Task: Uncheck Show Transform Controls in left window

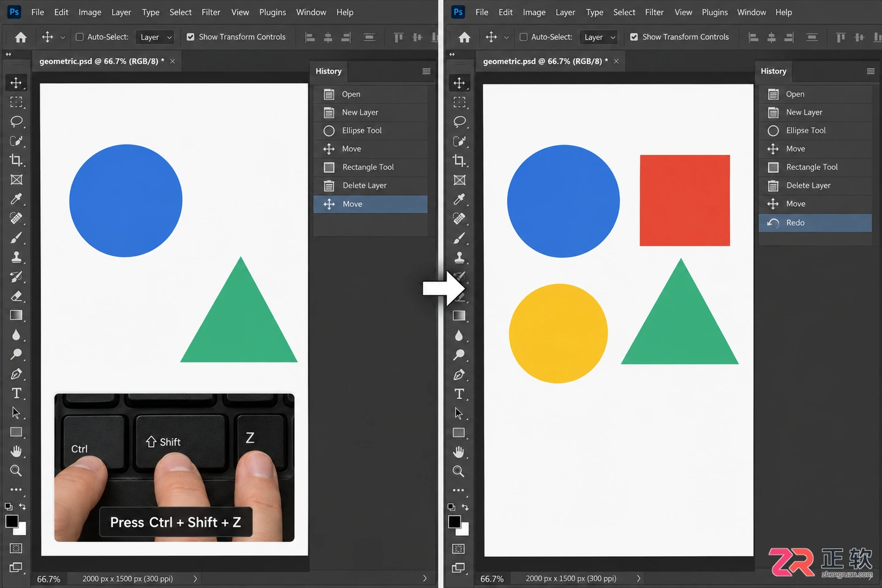Action: pos(190,37)
